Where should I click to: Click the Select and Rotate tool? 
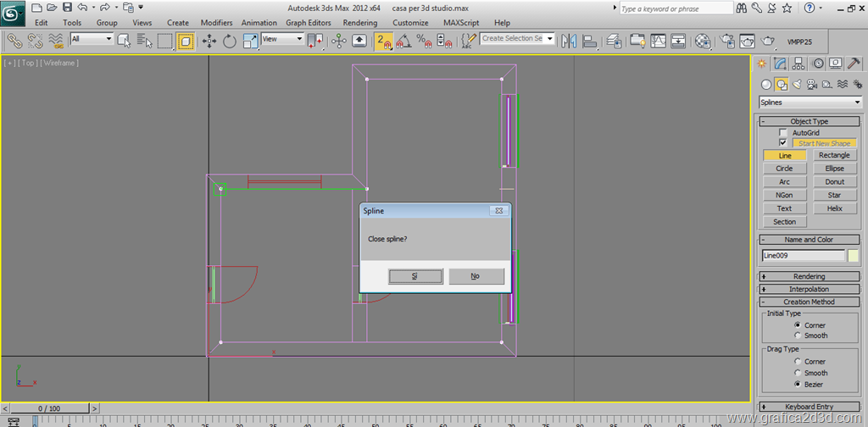(230, 40)
